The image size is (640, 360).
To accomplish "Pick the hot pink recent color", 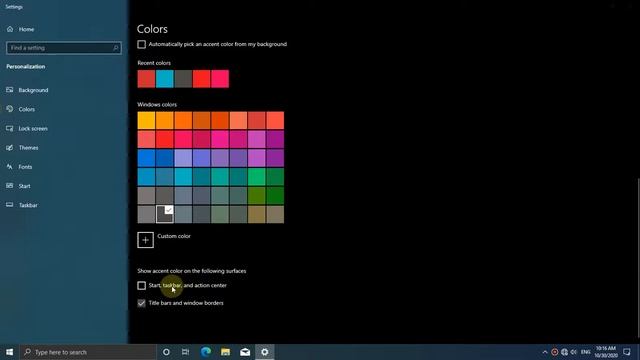I will 220,79.
